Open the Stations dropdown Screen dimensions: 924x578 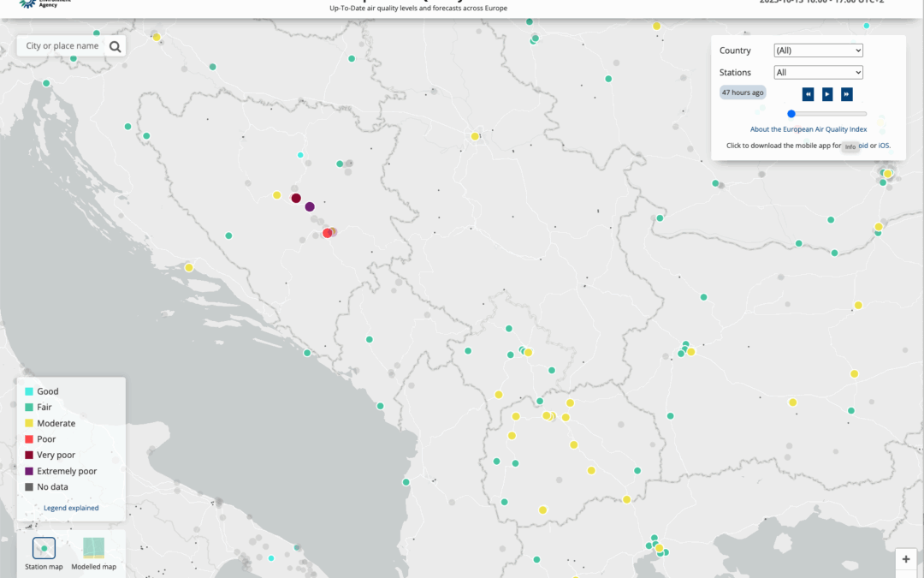(818, 73)
